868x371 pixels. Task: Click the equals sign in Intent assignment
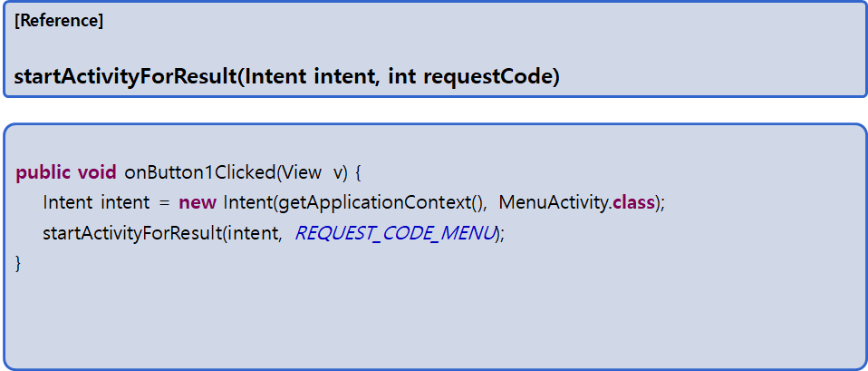pos(164,203)
